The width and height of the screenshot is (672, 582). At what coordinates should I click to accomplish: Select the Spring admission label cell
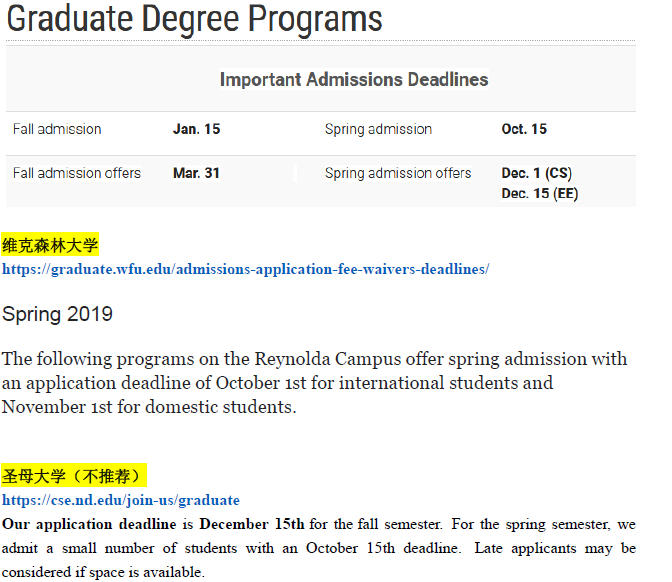click(378, 129)
